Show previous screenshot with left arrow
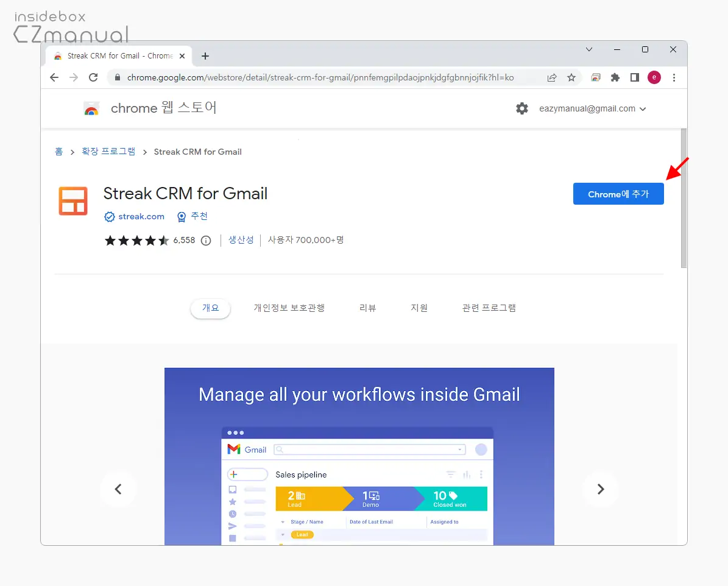728x586 pixels. click(118, 489)
